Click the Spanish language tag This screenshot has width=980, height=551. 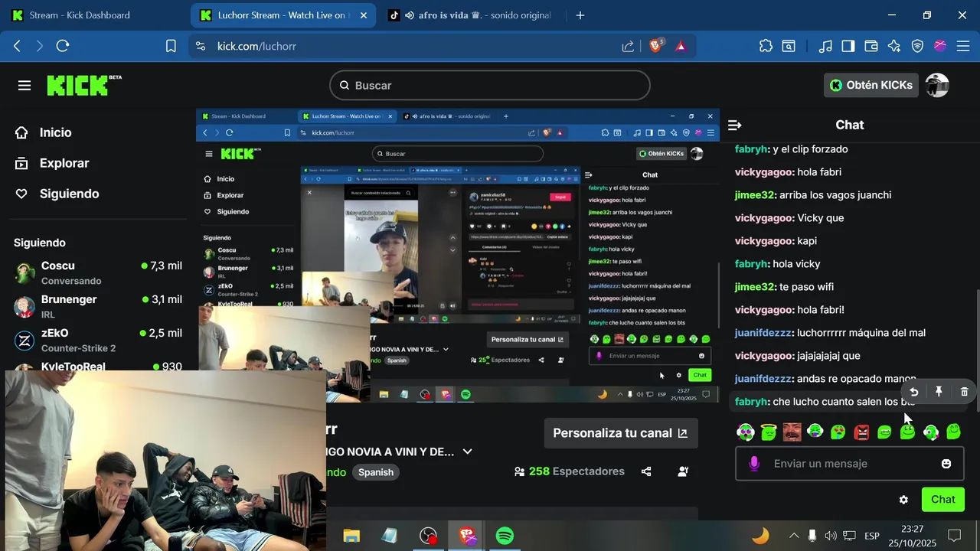click(x=376, y=472)
